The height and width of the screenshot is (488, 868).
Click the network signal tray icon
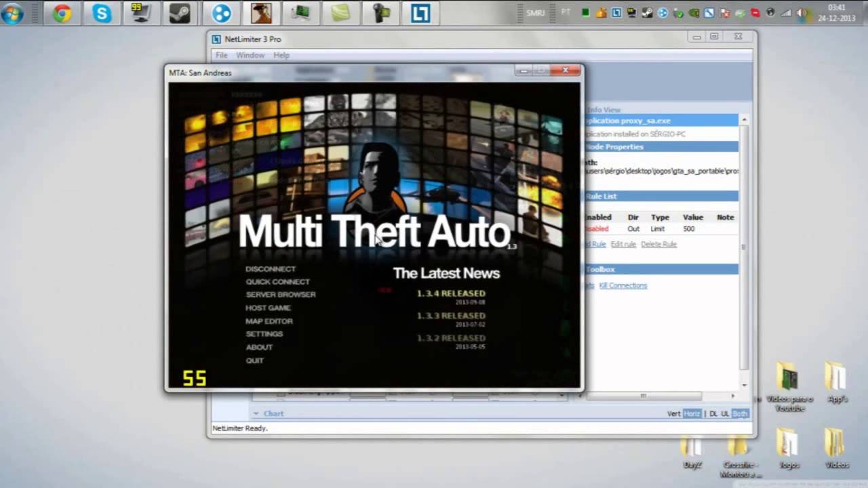pyautogui.click(x=786, y=13)
